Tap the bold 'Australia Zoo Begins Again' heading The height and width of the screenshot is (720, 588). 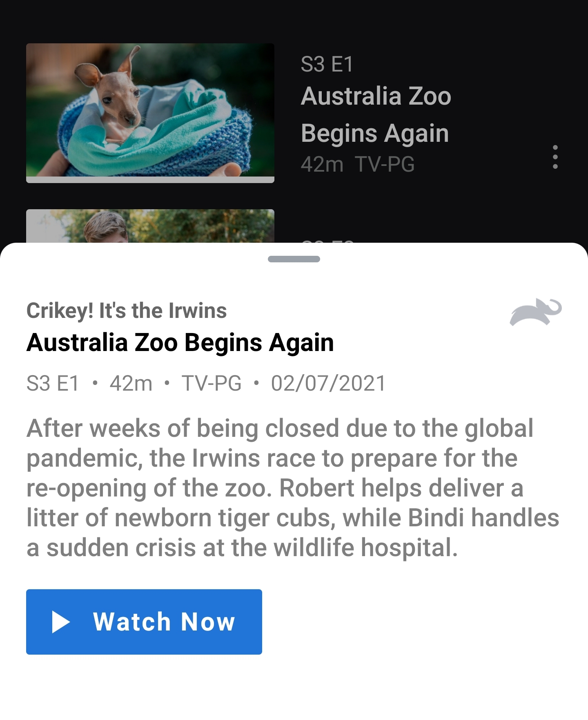180,342
